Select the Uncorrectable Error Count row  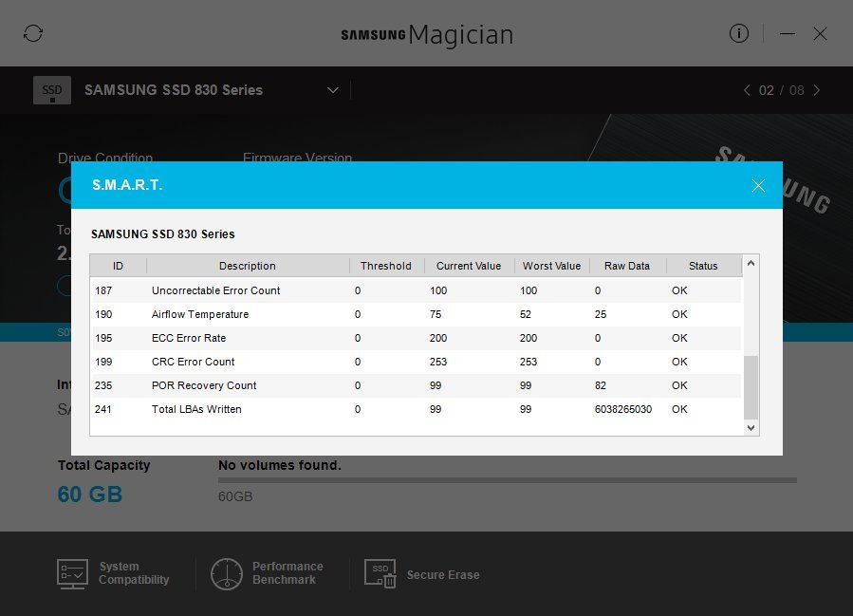point(416,290)
